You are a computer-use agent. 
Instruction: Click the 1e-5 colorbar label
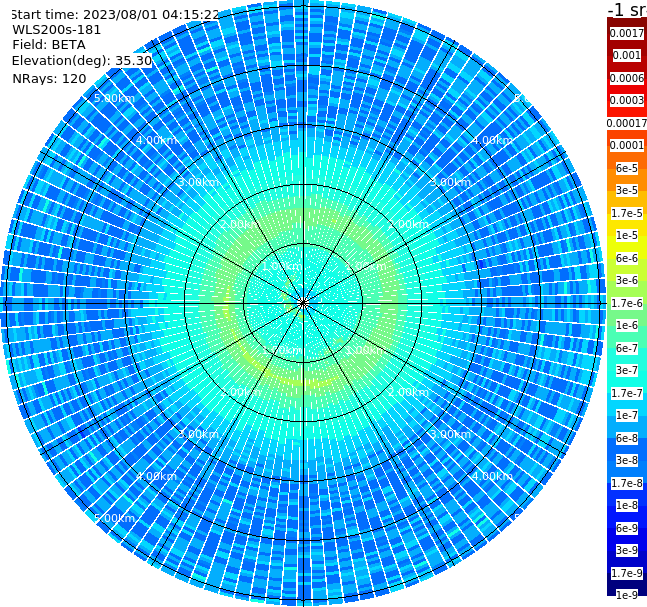pos(627,235)
